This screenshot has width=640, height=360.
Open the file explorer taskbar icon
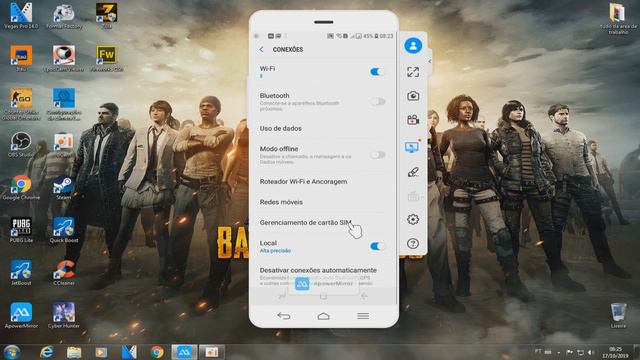pyautogui.click(x=74, y=352)
